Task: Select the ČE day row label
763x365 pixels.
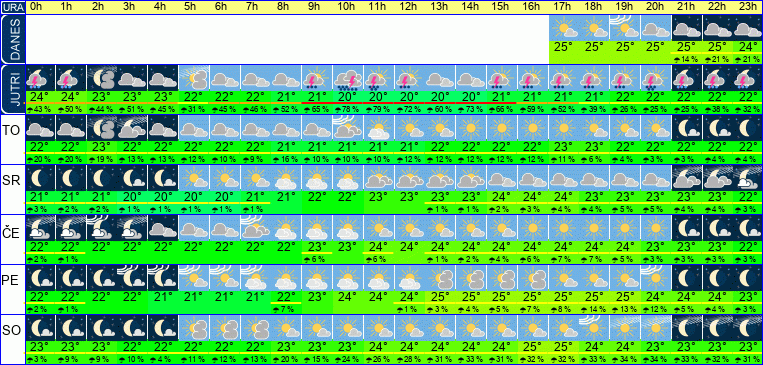Action: click(12, 233)
